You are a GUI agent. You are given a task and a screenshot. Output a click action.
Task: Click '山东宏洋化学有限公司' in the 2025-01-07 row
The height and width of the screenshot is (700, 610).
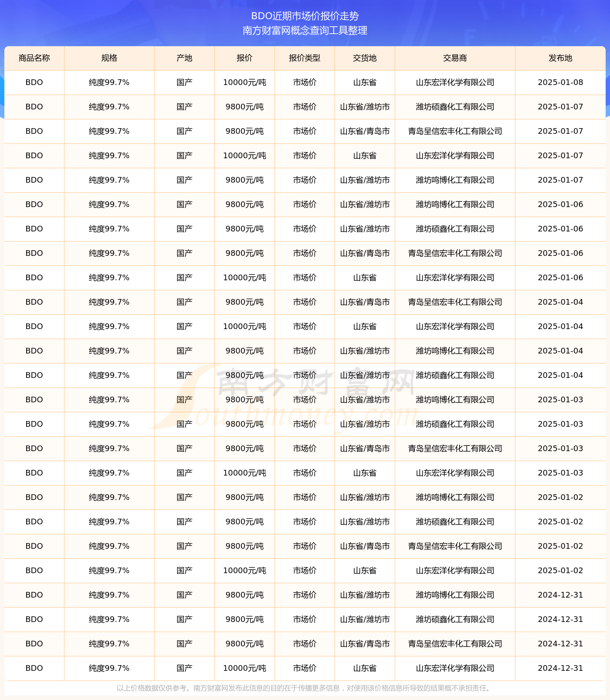(x=455, y=156)
